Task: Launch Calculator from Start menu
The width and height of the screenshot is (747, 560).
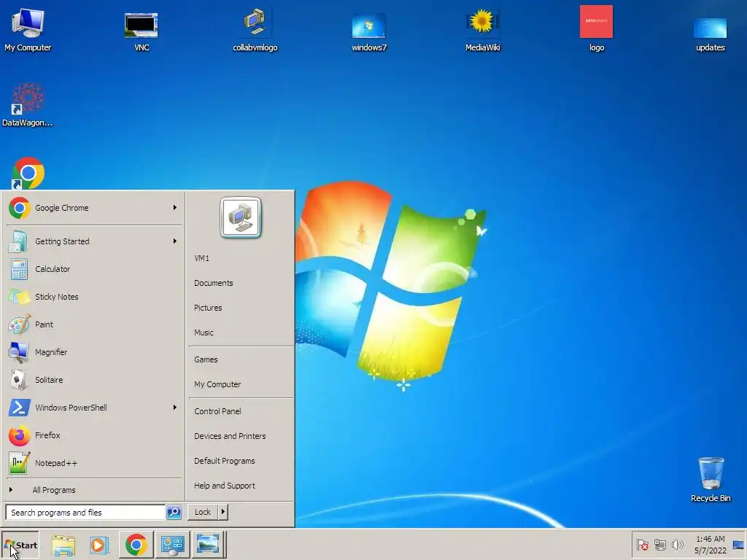Action: [93, 269]
